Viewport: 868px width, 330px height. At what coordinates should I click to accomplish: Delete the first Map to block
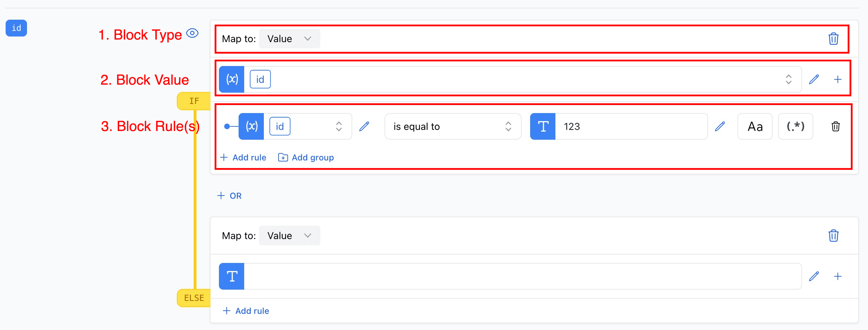coord(833,39)
